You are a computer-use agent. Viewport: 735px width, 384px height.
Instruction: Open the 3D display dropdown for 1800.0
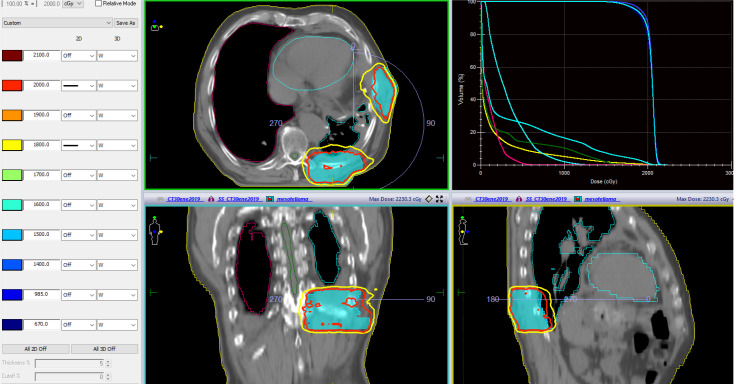[x=117, y=145]
